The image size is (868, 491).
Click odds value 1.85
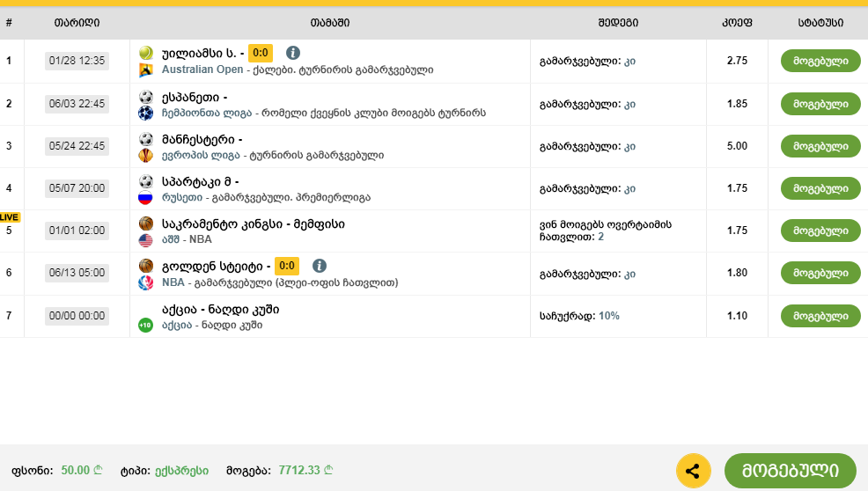click(737, 104)
